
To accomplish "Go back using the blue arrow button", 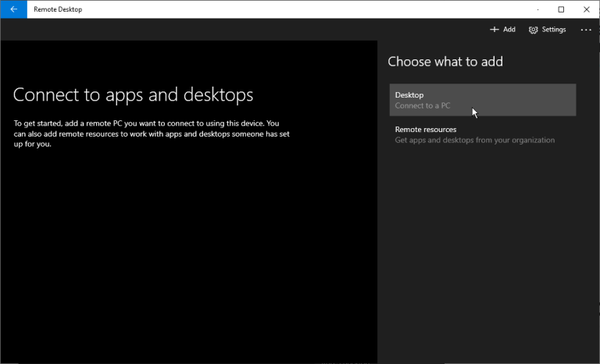I will pos(14,9).
